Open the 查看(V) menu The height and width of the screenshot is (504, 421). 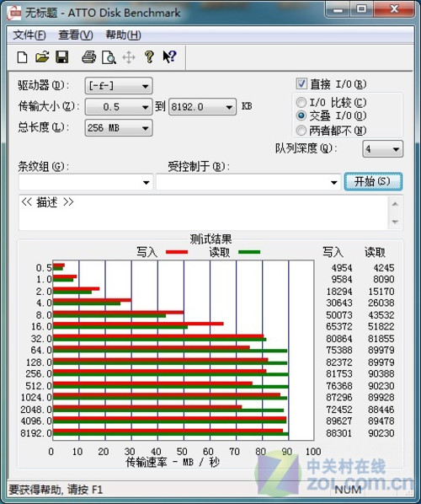click(76, 35)
